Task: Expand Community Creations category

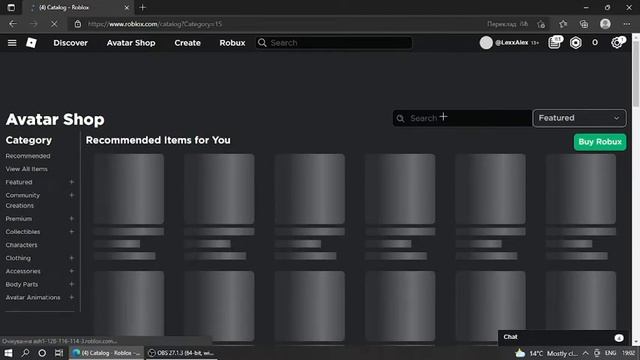Action: [71, 195]
